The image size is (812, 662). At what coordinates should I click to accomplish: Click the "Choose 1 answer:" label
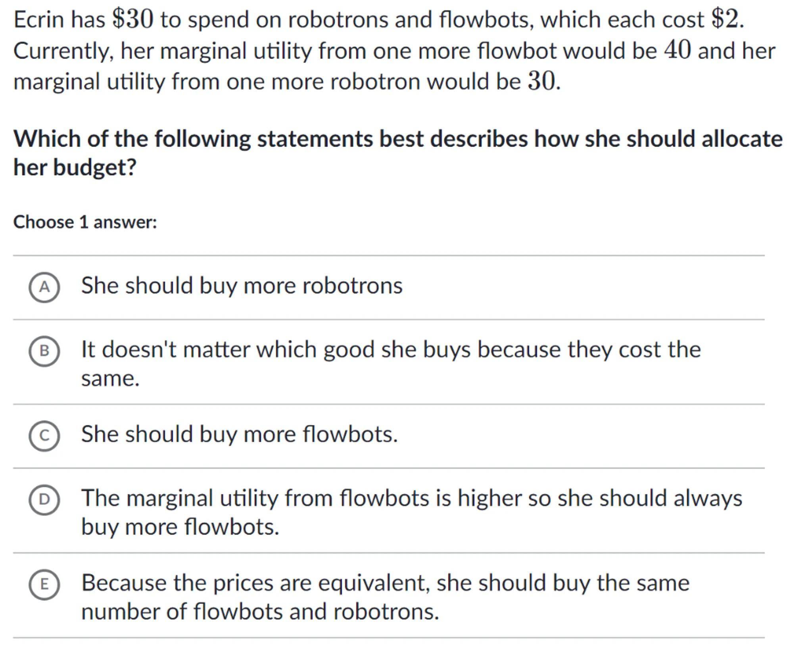[85, 222]
